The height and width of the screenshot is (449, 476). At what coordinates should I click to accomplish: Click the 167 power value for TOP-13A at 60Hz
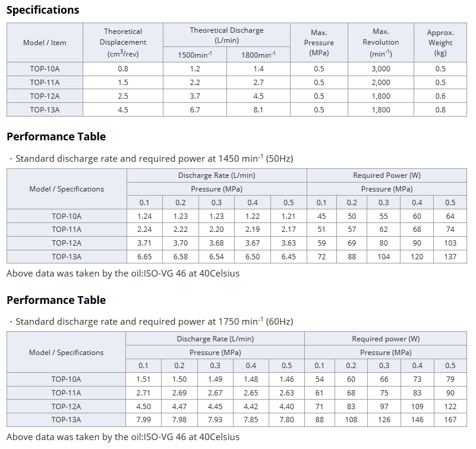click(450, 420)
